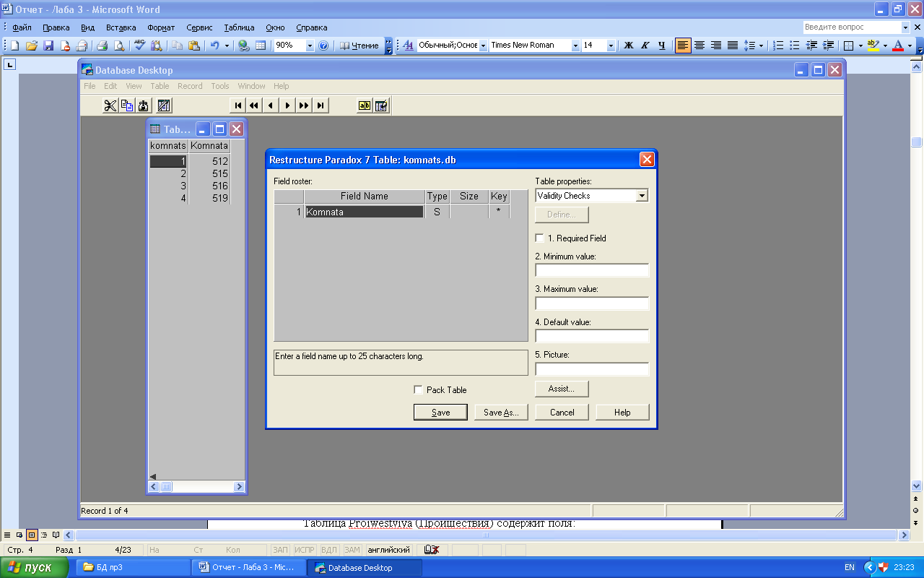The image size is (924, 578).
Task: Open the Times New Roman font dropdown
Action: (x=575, y=46)
